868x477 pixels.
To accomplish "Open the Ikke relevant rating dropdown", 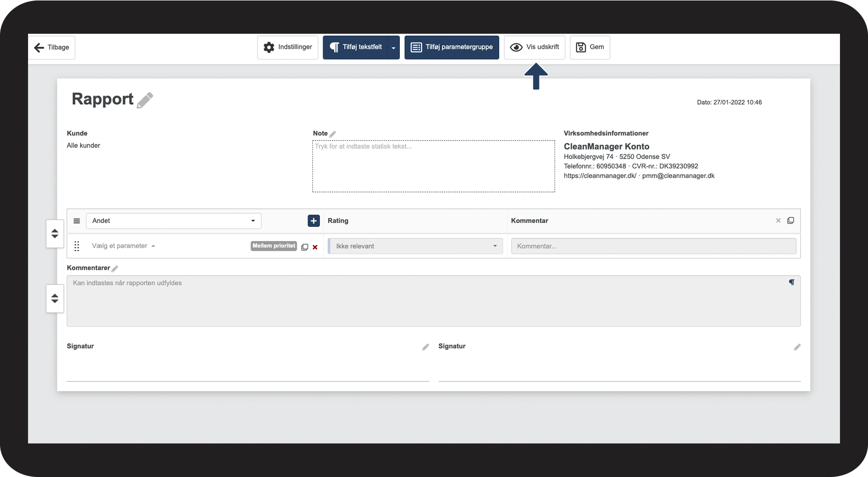I will pyautogui.click(x=416, y=246).
